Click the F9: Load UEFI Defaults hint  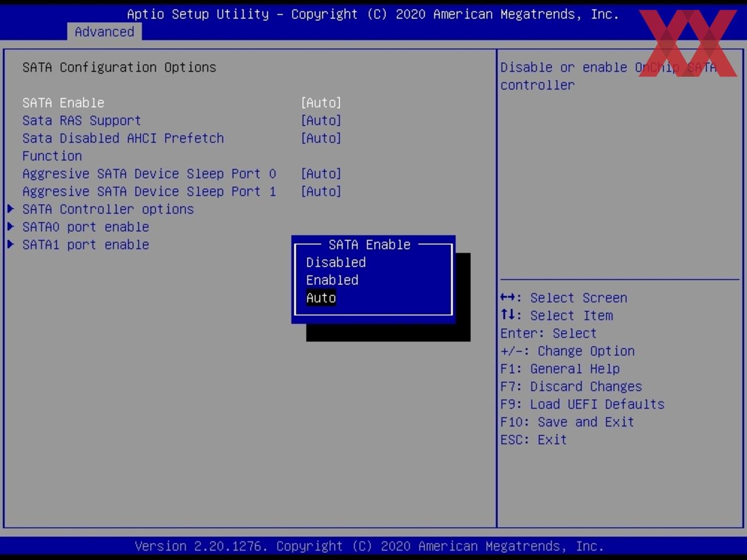coord(582,404)
